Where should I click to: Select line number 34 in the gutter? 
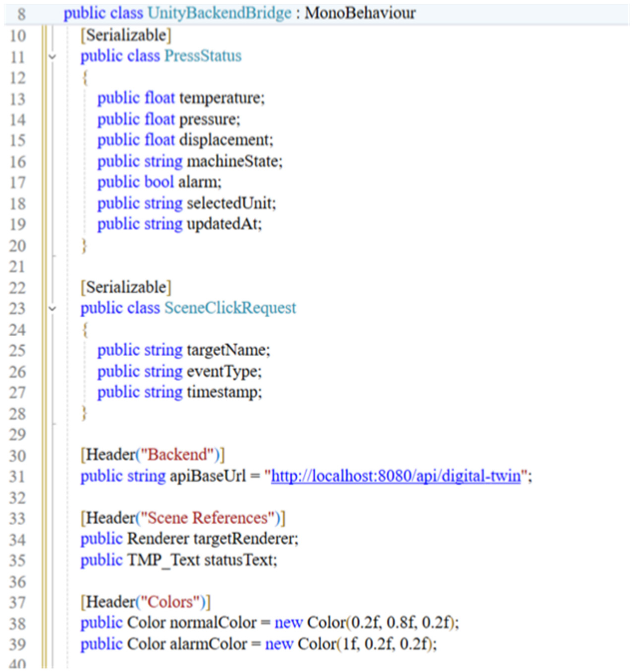18,540
